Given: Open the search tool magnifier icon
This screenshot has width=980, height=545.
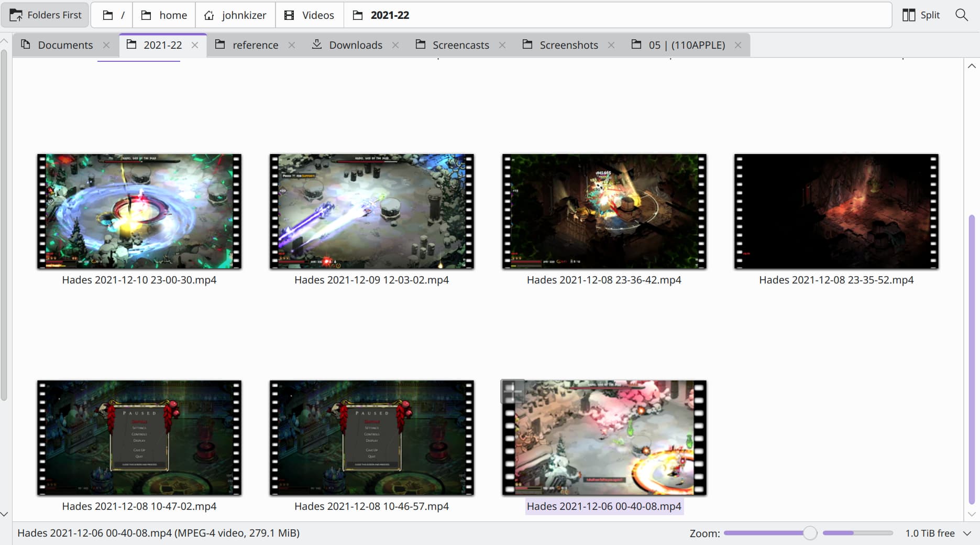Looking at the screenshot, I should [x=962, y=15].
